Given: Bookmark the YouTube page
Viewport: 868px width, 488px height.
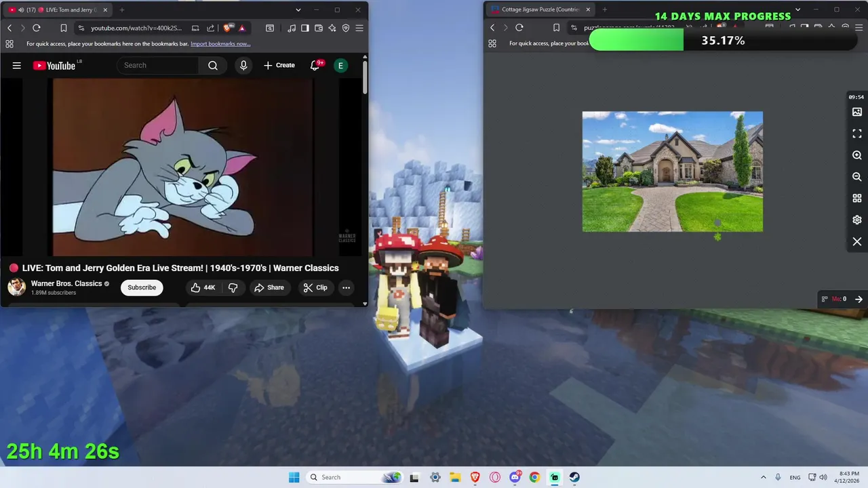Looking at the screenshot, I should (64, 28).
